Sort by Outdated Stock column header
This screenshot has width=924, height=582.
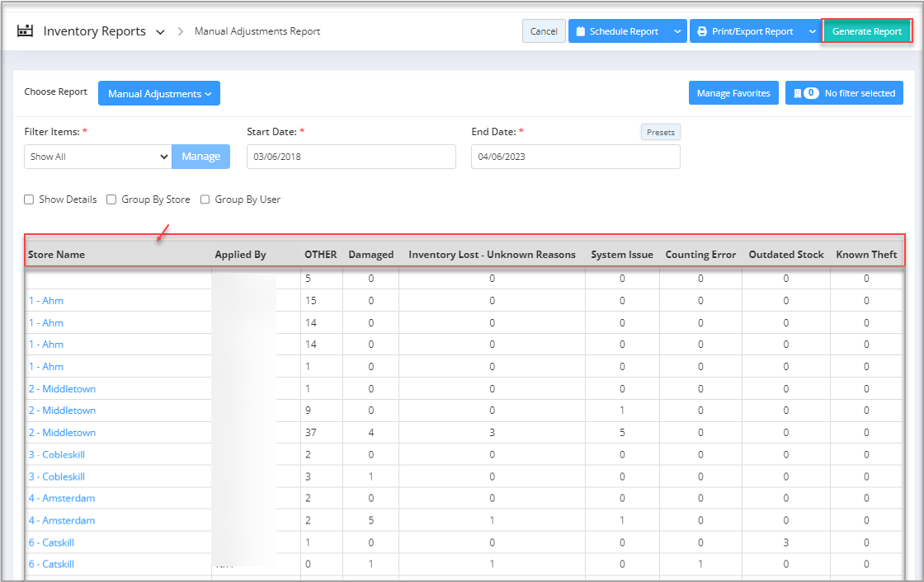click(x=786, y=255)
